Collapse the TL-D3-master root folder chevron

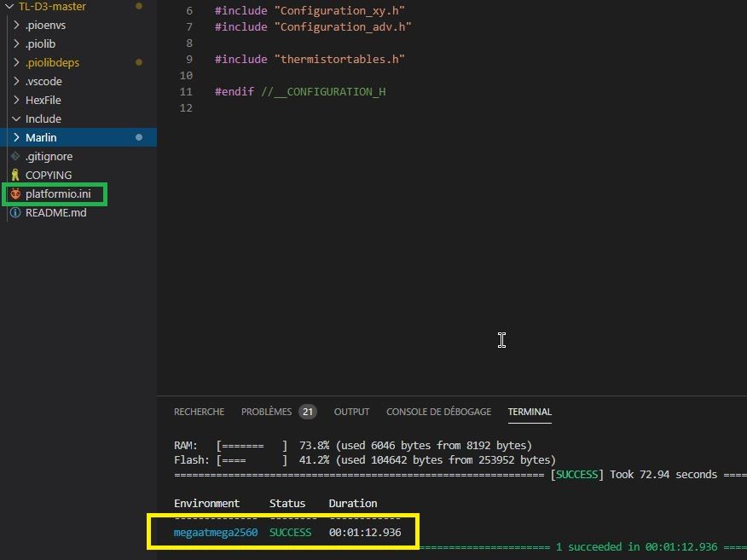(9, 6)
